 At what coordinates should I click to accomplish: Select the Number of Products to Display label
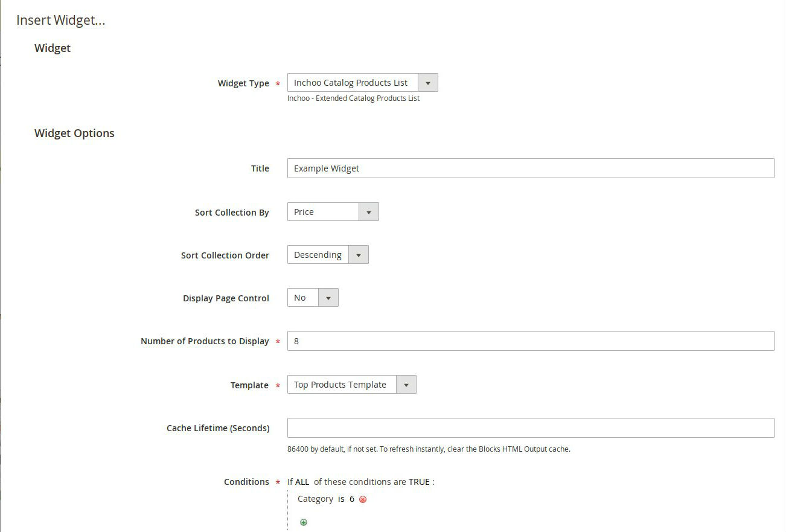tap(205, 341)
